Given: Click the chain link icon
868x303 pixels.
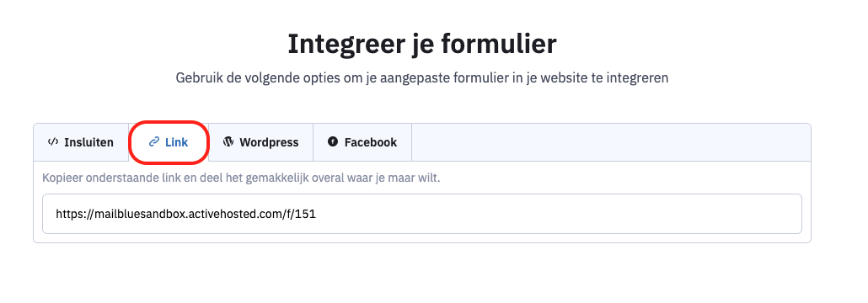Looking at the screenshot, I should 154,142.
